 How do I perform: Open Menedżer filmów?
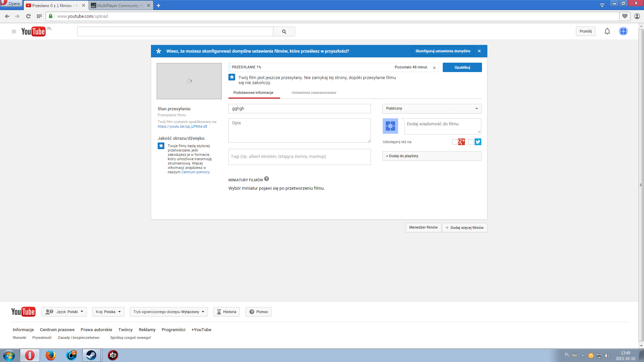[x=423, y=228]
